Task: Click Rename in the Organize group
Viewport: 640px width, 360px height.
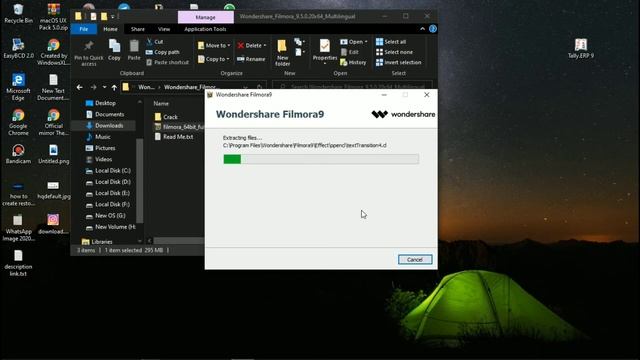Action: [x=251, y=59]
